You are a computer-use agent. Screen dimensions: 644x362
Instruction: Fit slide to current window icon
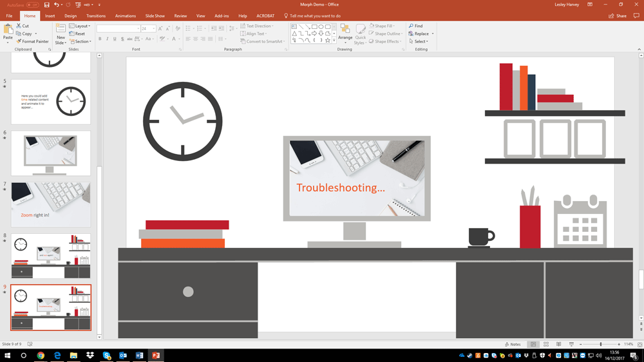pyautogui.click(x=639, y=345)
